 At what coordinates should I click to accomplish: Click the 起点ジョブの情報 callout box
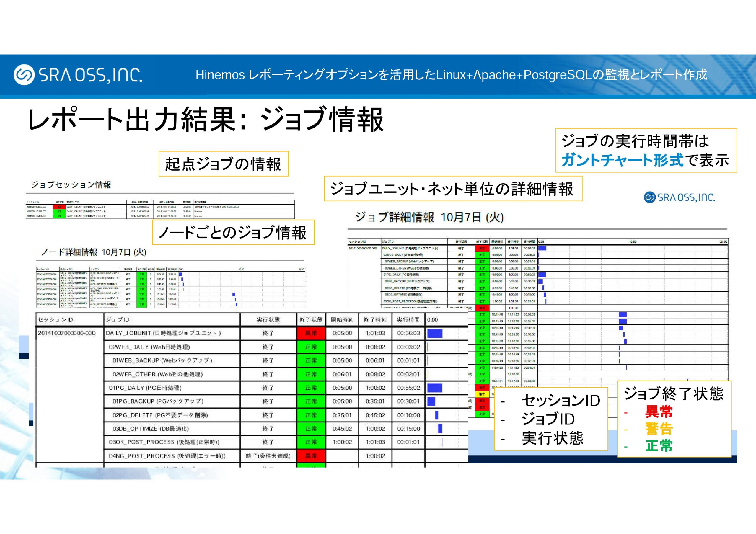[223, 164]
